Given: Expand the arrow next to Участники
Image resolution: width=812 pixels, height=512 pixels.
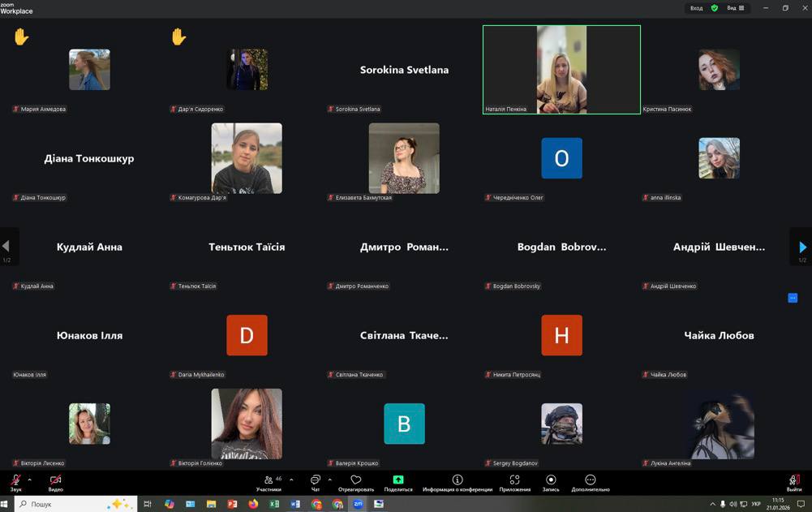Looking at the screenshot, I should coord(291,480).
